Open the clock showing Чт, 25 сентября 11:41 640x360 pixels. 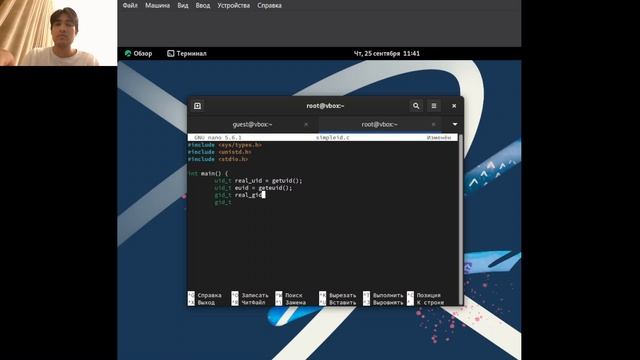pyautogui.click(x=387, y=53)
